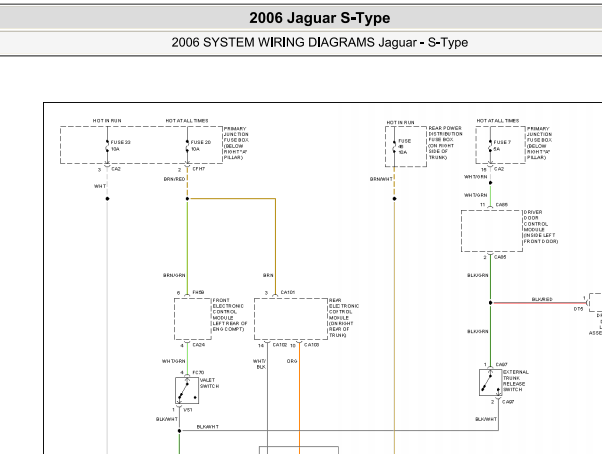Click the 'BRN/RED' wire label
602x454 pixels.
pos(174,179)
